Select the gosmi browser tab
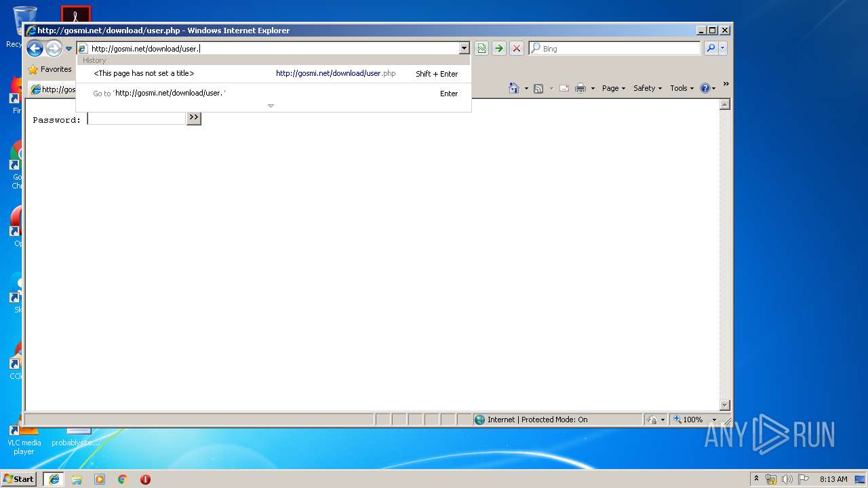This screenshot has height=488, width=868. click(x=53, y=89)
